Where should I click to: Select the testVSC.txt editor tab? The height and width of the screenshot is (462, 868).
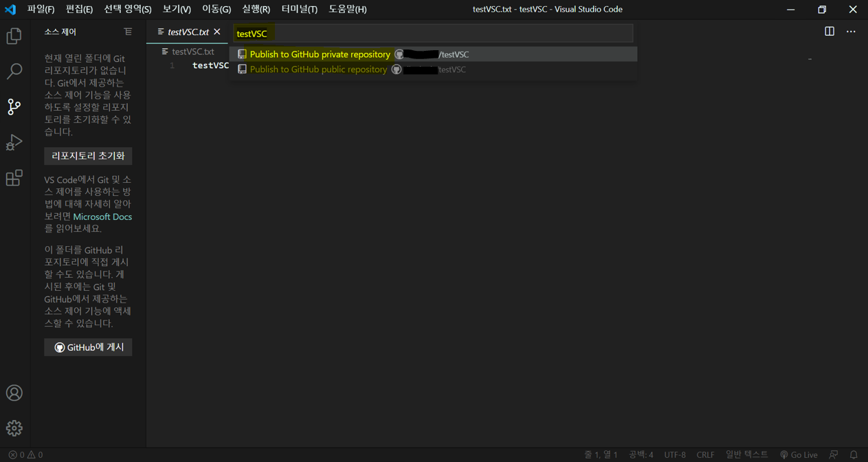tap(188, 32)
